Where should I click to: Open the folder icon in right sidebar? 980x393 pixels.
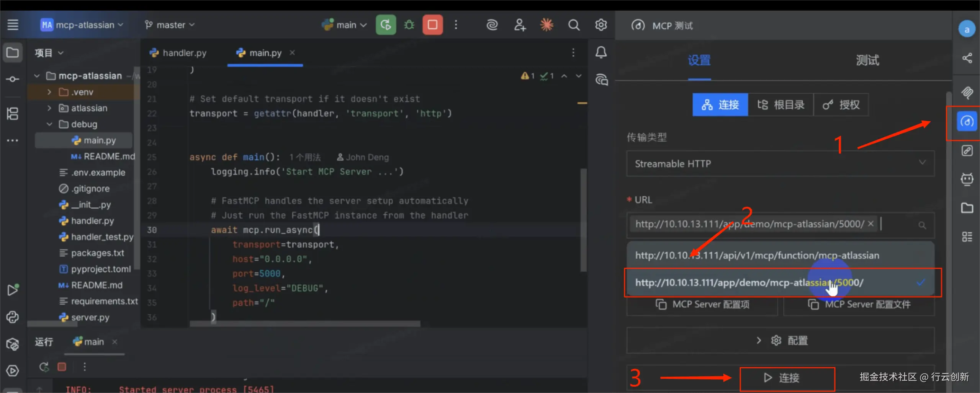pyautogui.click(x=967, y=208)
